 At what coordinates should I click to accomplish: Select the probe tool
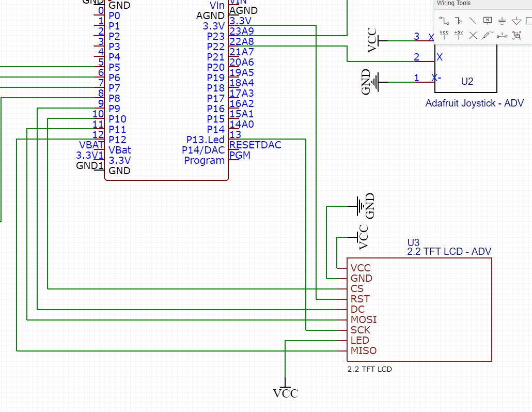(x=487, y=35)
